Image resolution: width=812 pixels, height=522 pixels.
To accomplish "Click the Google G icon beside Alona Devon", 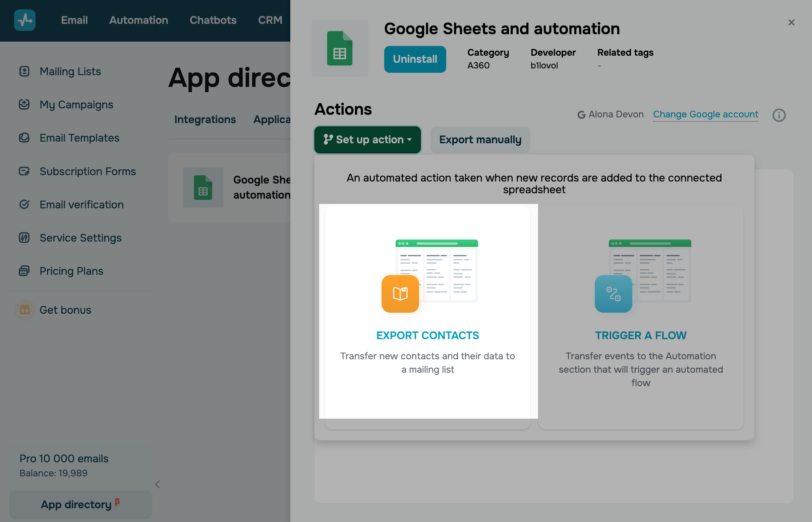I will [x=581, y=115].
